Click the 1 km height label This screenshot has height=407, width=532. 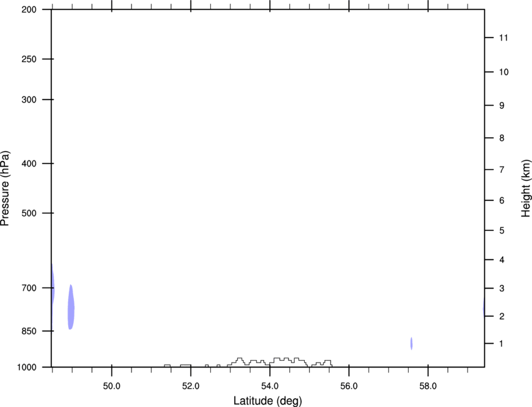(501, 344)
